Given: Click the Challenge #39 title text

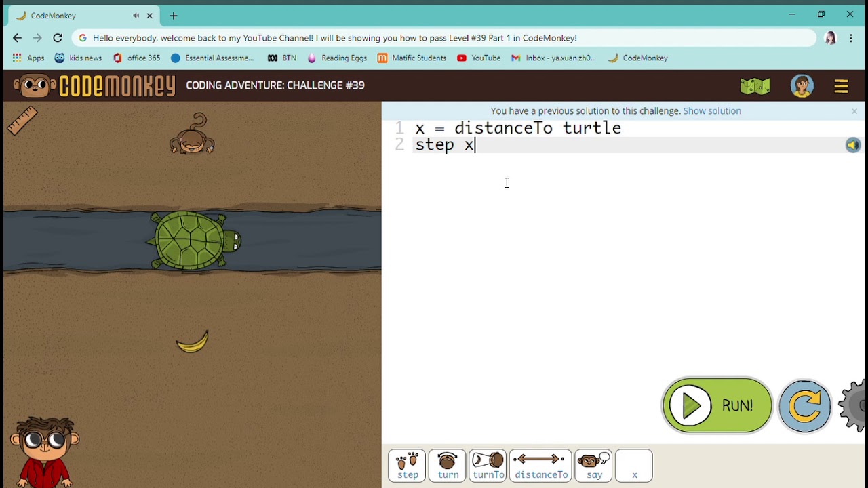Looking at the screenshot, I should [275, 85].
